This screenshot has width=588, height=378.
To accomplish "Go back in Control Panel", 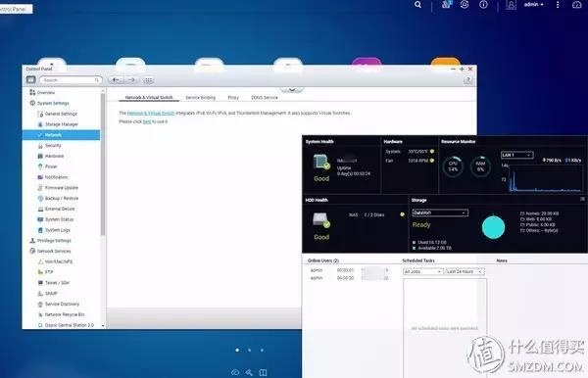I will pos(117,79).
